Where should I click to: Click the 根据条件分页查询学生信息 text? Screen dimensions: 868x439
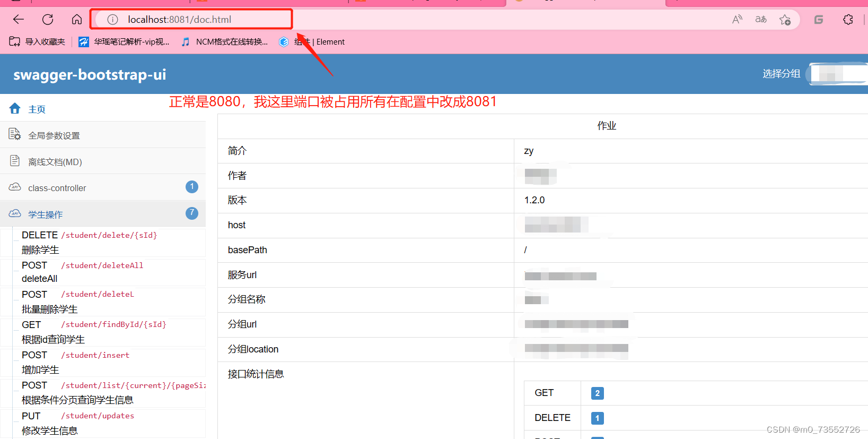click(x=77, y=400)
